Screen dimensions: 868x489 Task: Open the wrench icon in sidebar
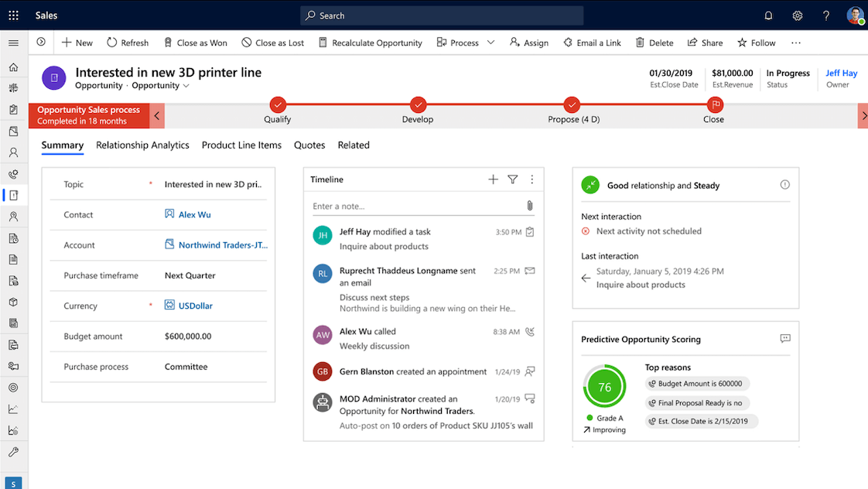(x=13, y=451)
